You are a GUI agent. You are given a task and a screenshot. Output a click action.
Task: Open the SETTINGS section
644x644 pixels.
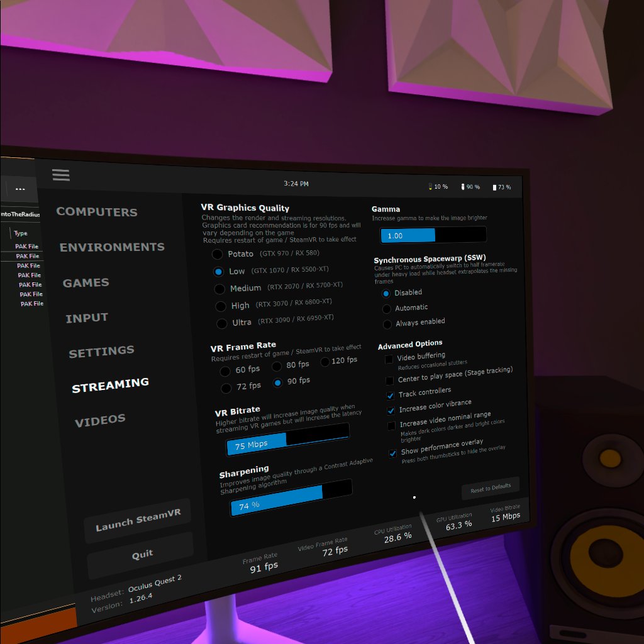pos(101,352)
